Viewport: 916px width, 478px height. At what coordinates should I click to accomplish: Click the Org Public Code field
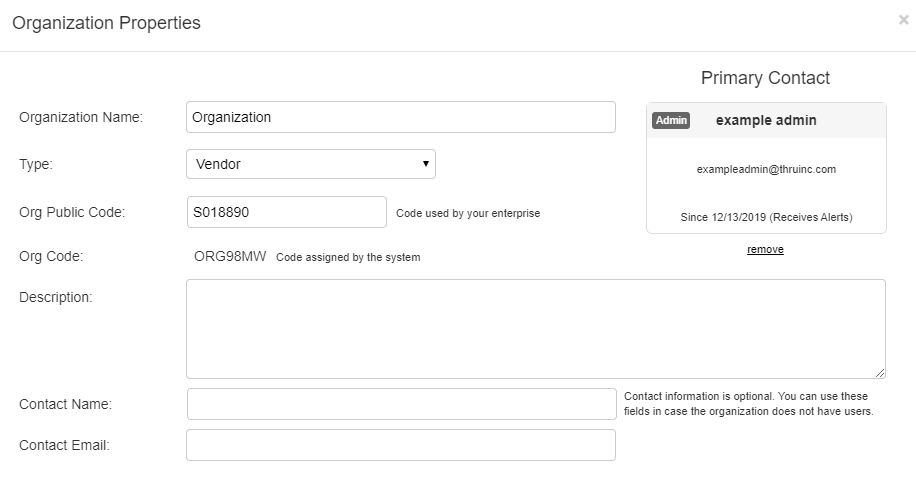coord(286,212)
